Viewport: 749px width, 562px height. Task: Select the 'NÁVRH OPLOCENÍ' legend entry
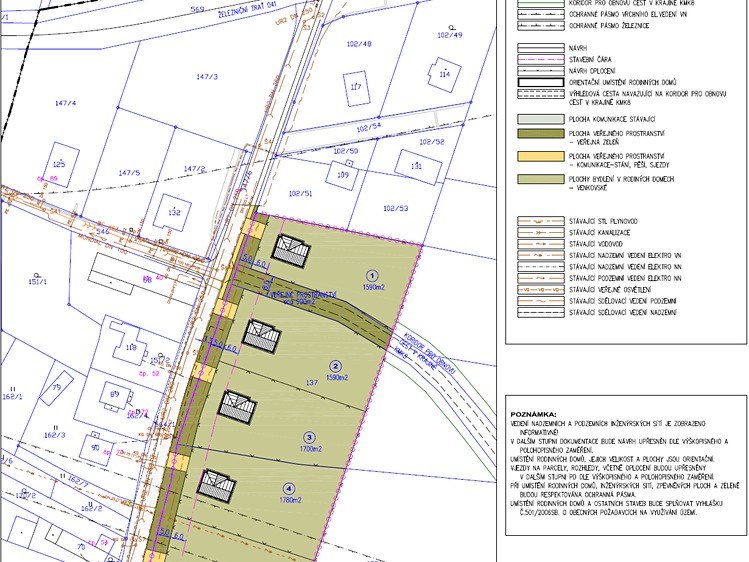592,71
